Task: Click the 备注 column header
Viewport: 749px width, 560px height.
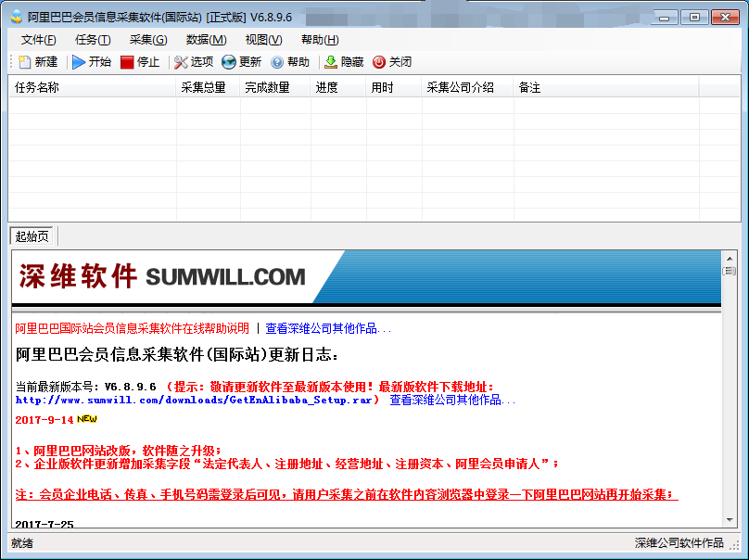Action: pos(606,87)
